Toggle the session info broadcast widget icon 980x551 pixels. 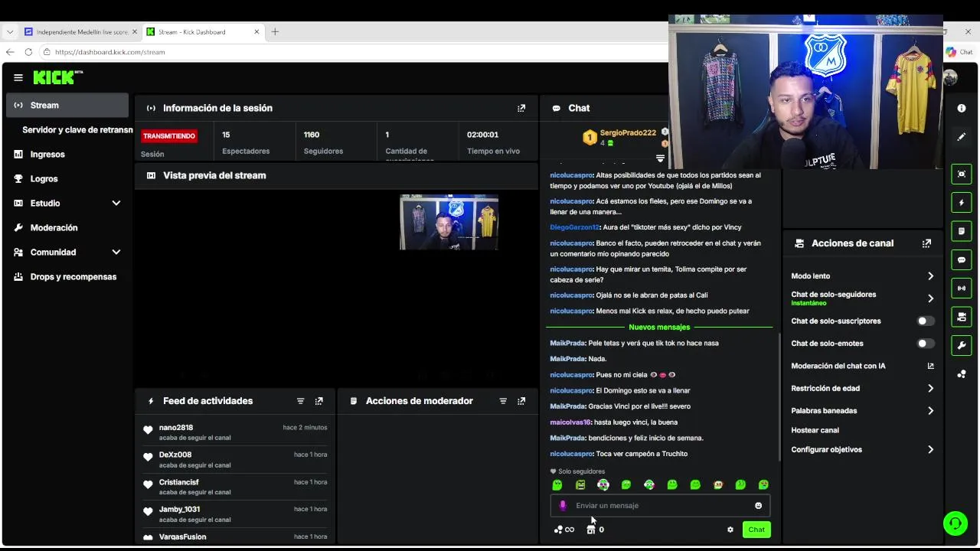coord(962,288)
